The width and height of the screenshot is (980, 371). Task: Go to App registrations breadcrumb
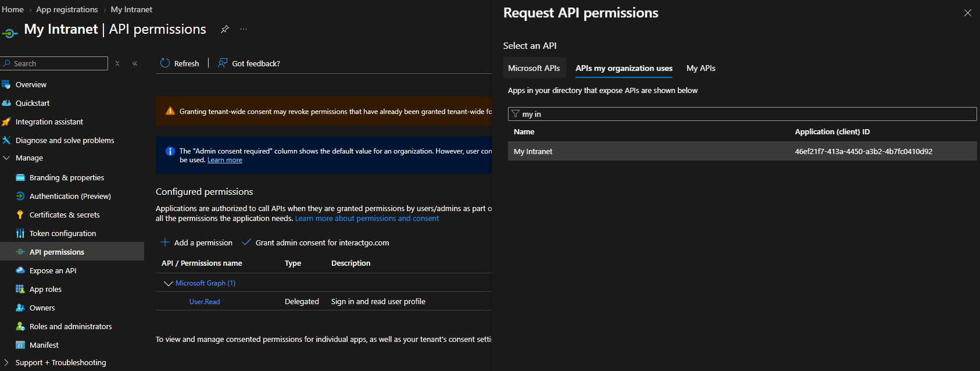(67, 9)
